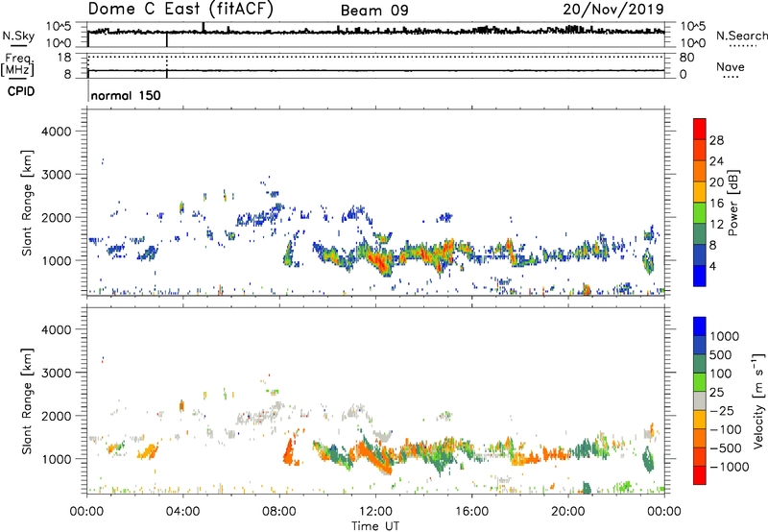The image size is (768, 532).
Task: Click the 'CPID' label
Action: [x=21, y=91]
